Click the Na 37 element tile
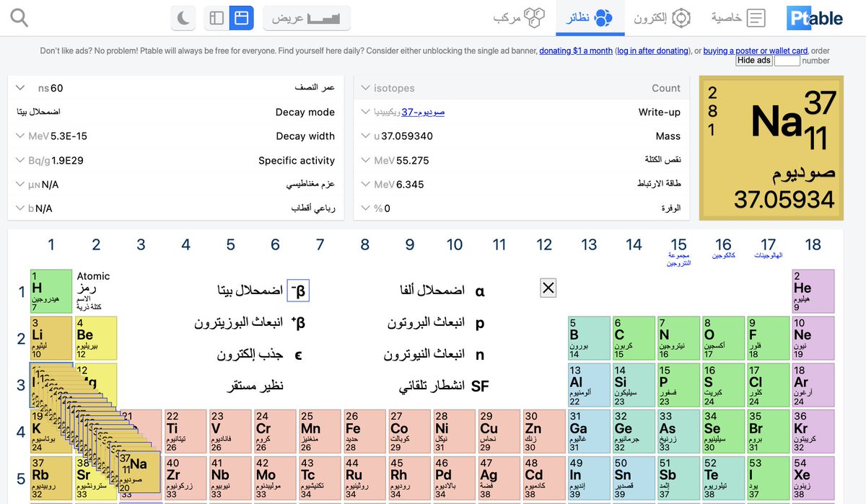 point(771,148)
